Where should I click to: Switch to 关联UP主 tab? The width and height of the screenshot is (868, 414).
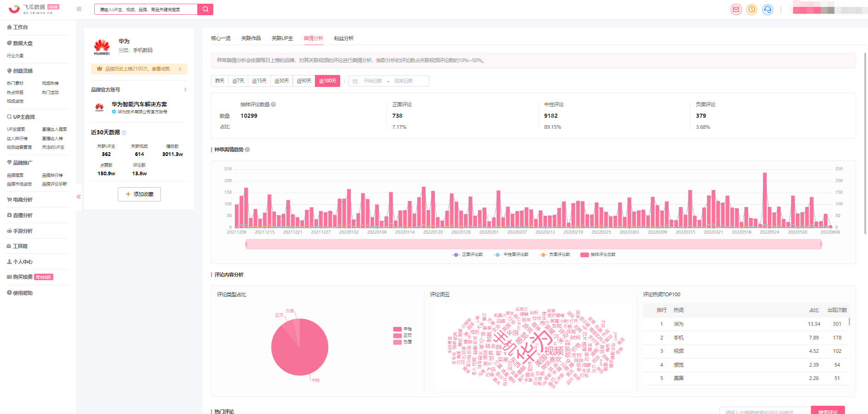(282, 38)
